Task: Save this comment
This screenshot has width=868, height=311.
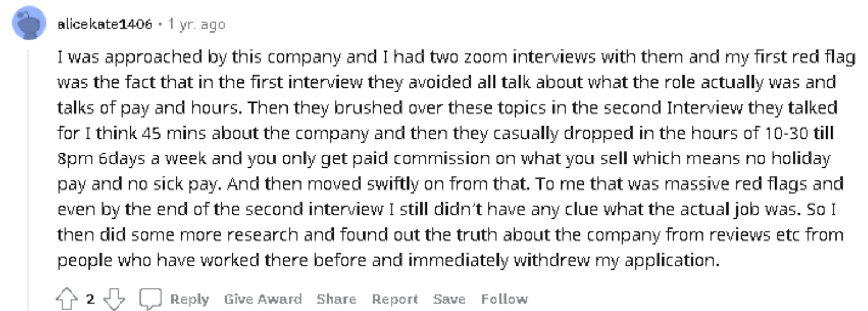Action: (449, 299)
